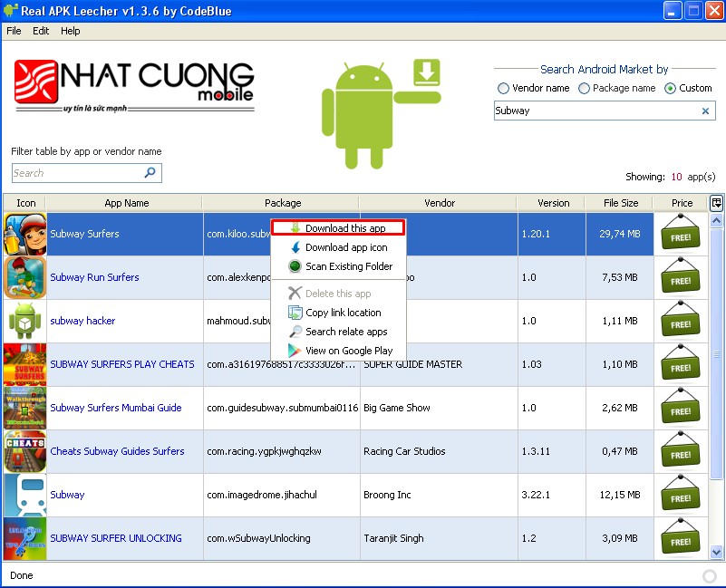
Task: Click version 3.22.1 cell
Action: pyautogui.click(x=552, y=495)
